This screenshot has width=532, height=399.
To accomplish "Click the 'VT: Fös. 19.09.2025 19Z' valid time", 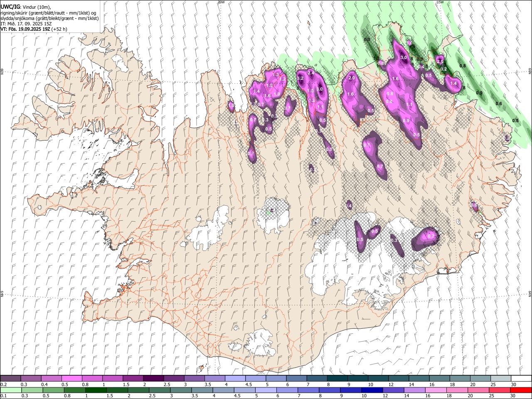I will coord(25,29).
